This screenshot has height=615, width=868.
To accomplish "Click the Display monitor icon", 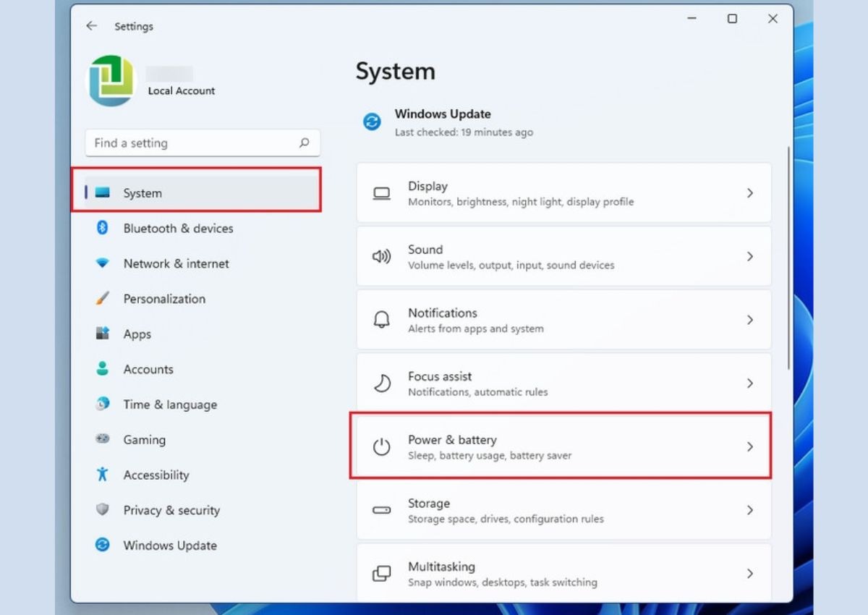I will pyautogui.click(x=381, y=193).
